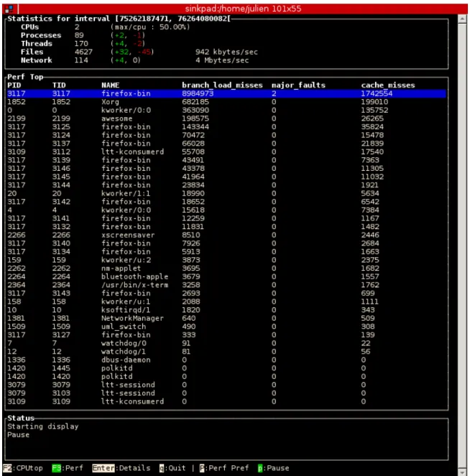The height and width of the screenshot is (476, 470).
Task: Select the bluetooth-apple row
Action: [x=226, y=276]
